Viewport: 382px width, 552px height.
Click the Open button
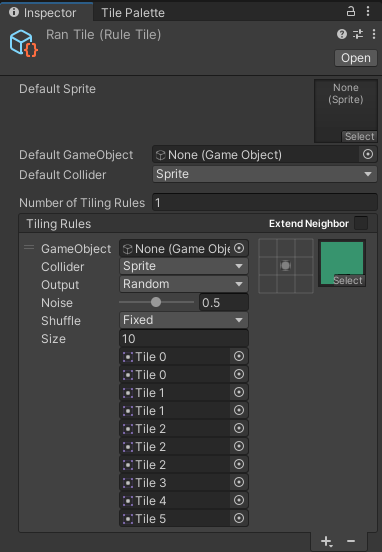[x=356, y=58]
